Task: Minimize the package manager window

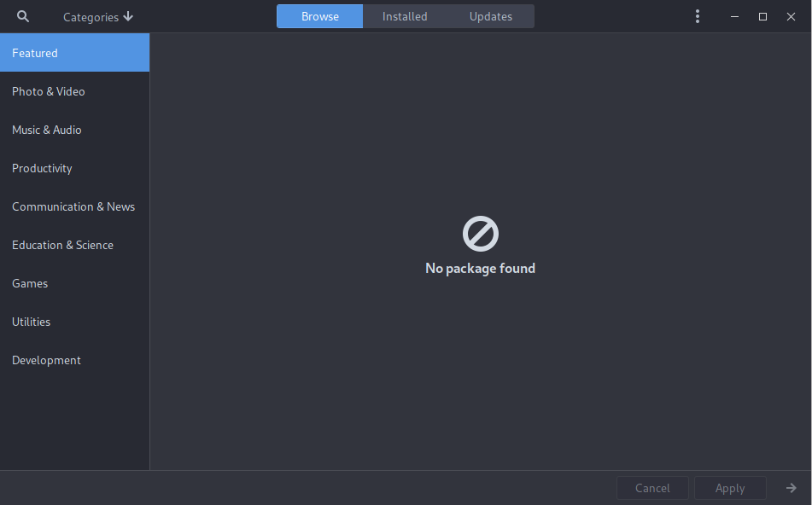Action: point(735,16)
